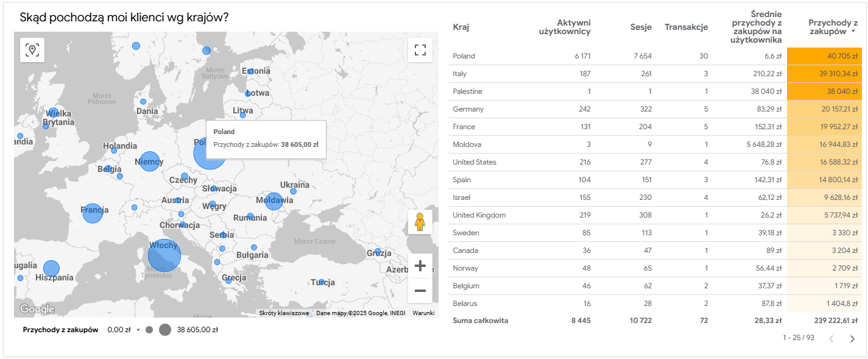This screenshot has height=359, width=868.
Task: Click sort arrow on Przychody z zakupów
Action: [853, 32]
